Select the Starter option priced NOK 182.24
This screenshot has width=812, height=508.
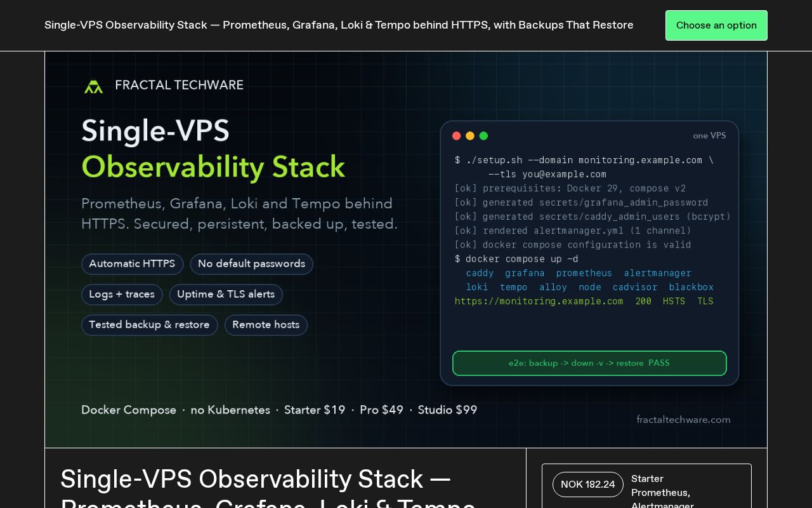point(646,486)
